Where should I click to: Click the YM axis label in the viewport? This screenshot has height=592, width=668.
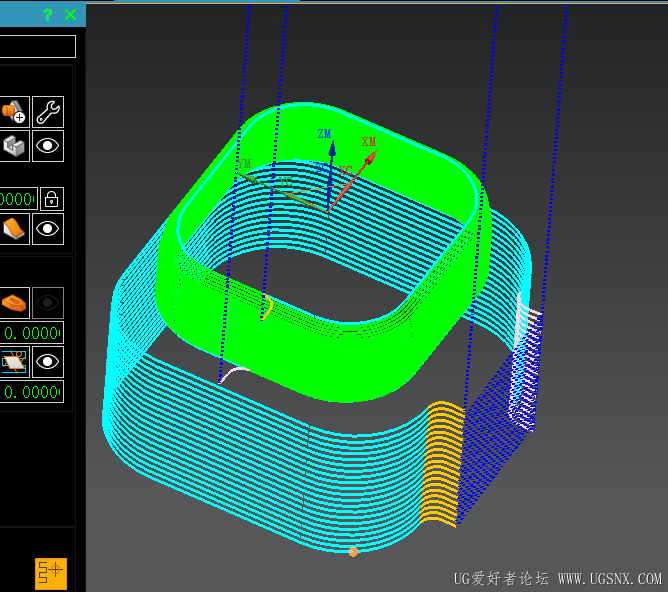(244, 164)
